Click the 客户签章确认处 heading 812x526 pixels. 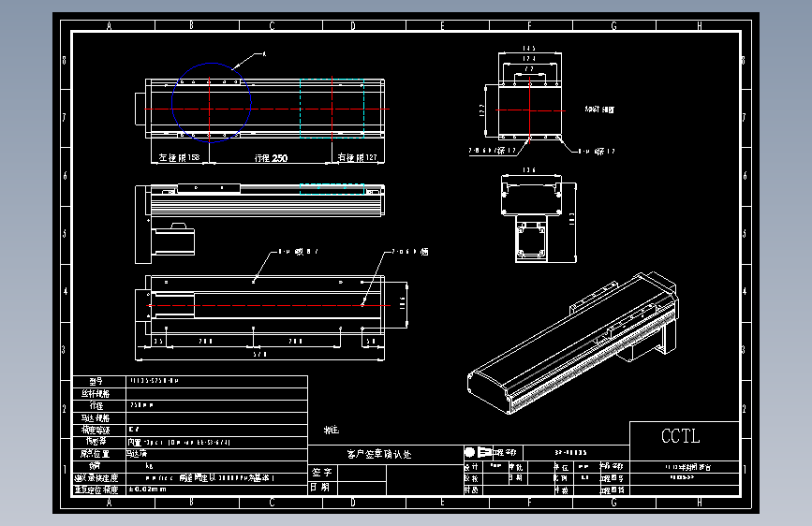(379, 454)
